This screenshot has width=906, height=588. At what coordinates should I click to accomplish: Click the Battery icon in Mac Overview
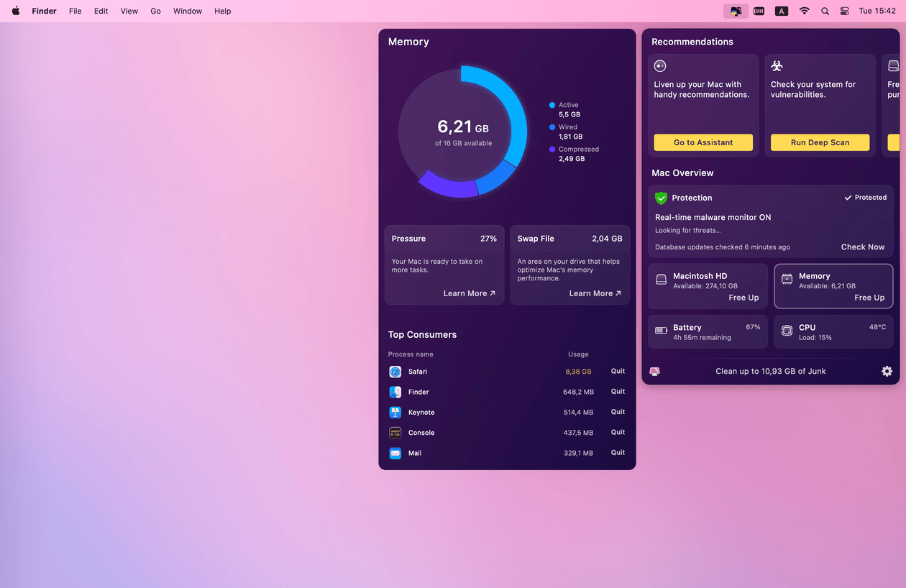click(662, 331)
